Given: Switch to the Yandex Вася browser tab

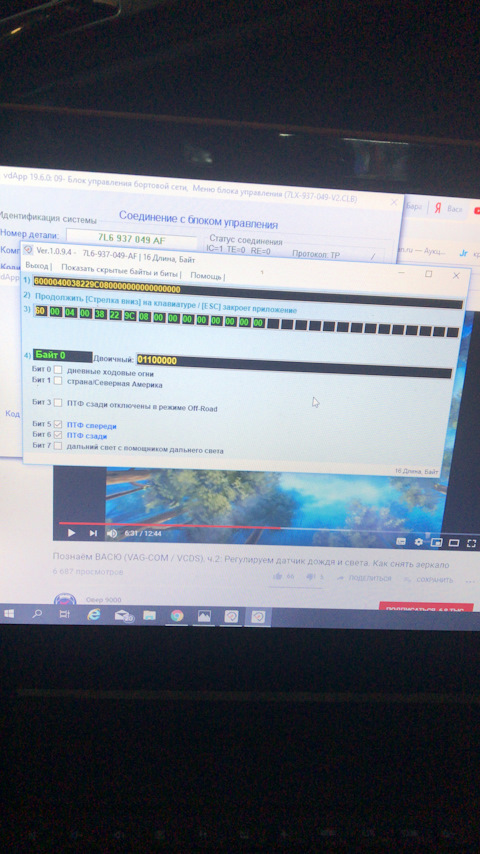Looking at the screenshot, I should (447, 209).
